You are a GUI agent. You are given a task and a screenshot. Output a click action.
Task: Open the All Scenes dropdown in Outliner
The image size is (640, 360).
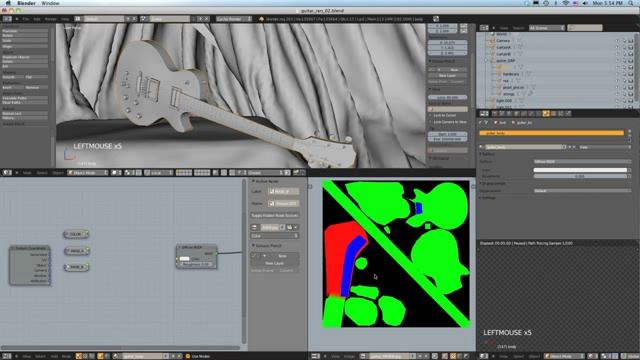547,28
